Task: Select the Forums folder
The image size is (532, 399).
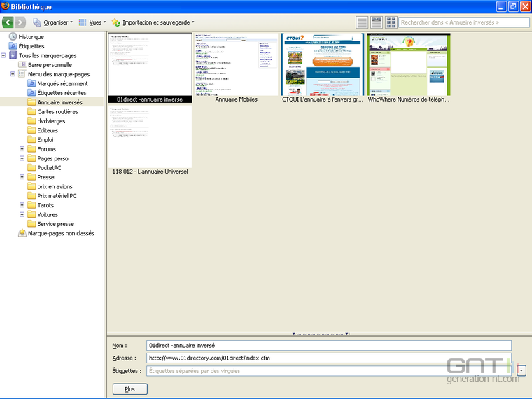Action: tap(42, 149)
